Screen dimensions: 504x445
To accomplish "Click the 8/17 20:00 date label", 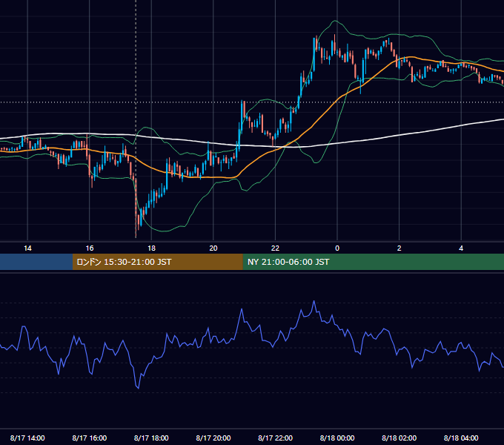I will tap(213, 438).
